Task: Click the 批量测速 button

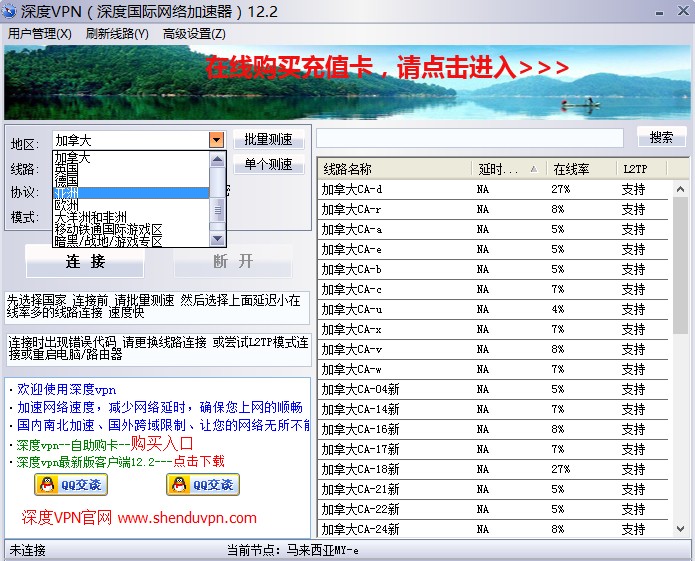Action: point(269,140)
